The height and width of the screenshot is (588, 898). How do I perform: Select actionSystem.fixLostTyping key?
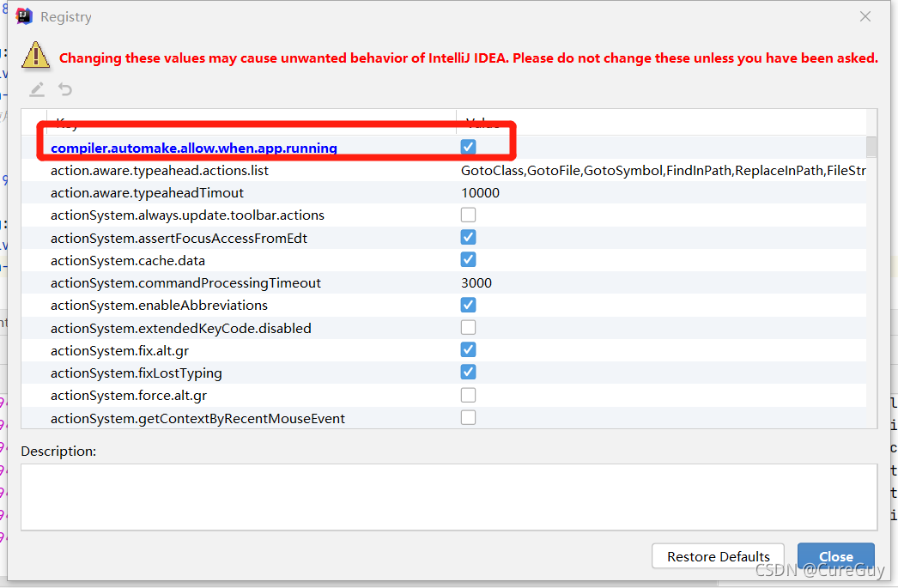[x=136, y=373]
